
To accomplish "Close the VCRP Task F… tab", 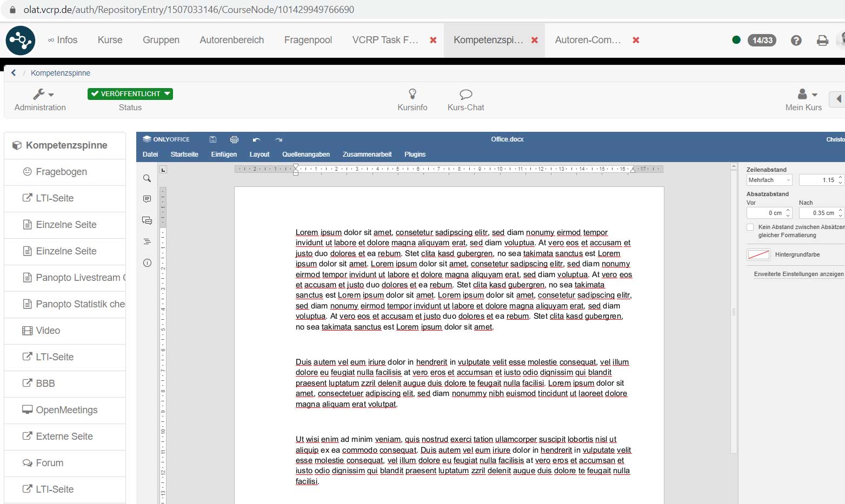I will [433, 40].
